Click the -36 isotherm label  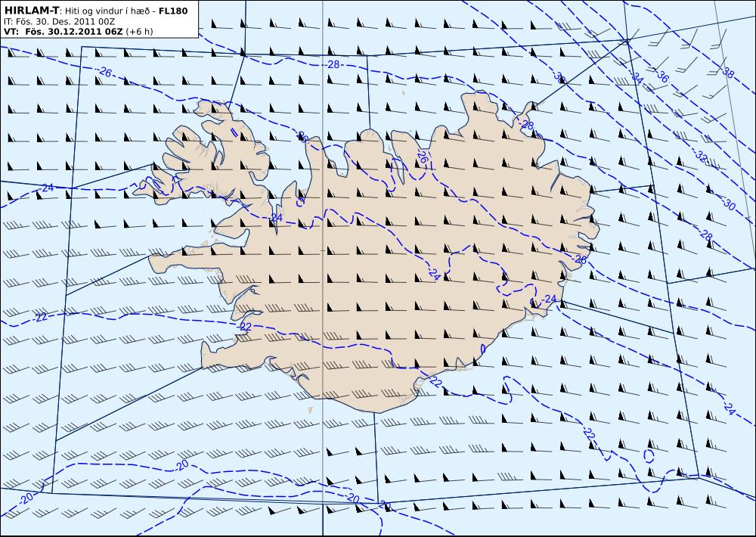coord(661,76)
